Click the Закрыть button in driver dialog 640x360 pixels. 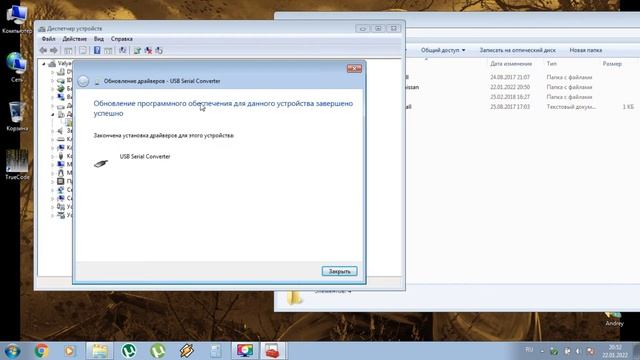click(339, 271)
